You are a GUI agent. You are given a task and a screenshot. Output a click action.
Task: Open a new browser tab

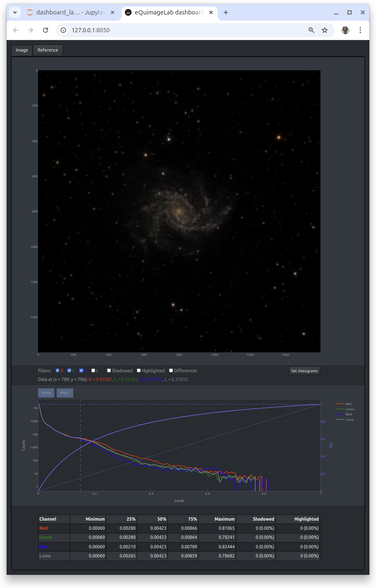point(226,12)
